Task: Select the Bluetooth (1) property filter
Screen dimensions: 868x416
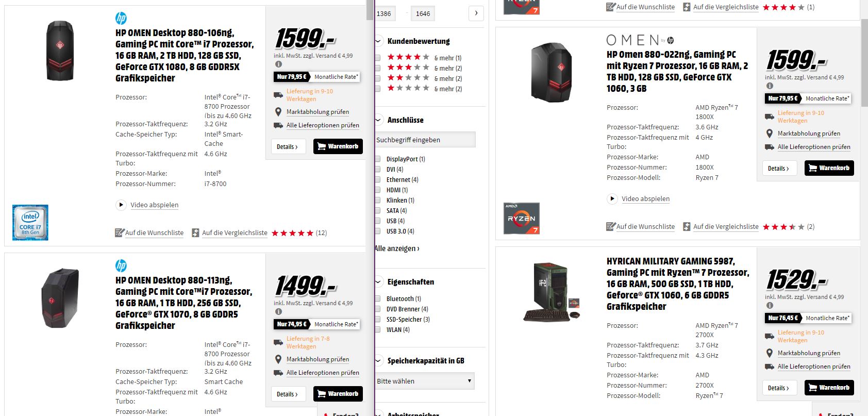Action: tap(378, 299)
